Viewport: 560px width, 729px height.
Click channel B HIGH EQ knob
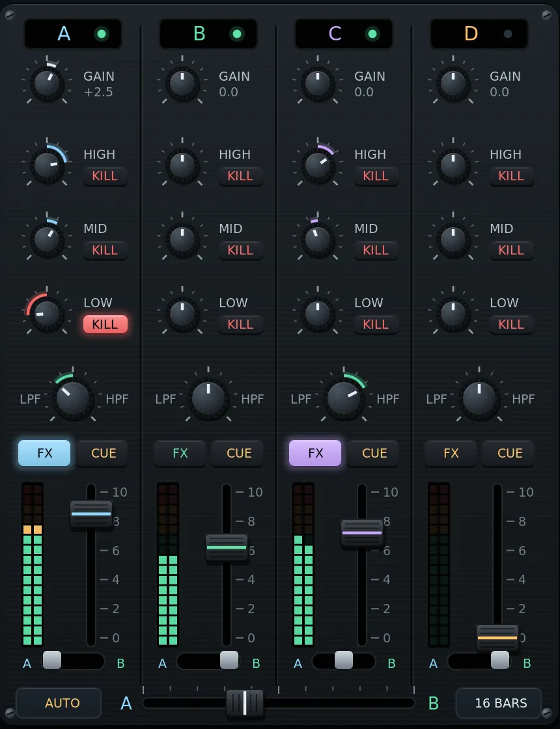point(182,165)
